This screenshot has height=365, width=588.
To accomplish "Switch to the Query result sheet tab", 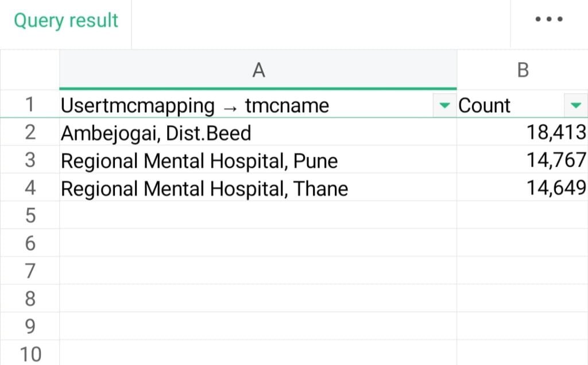I will tap(66, 20).
